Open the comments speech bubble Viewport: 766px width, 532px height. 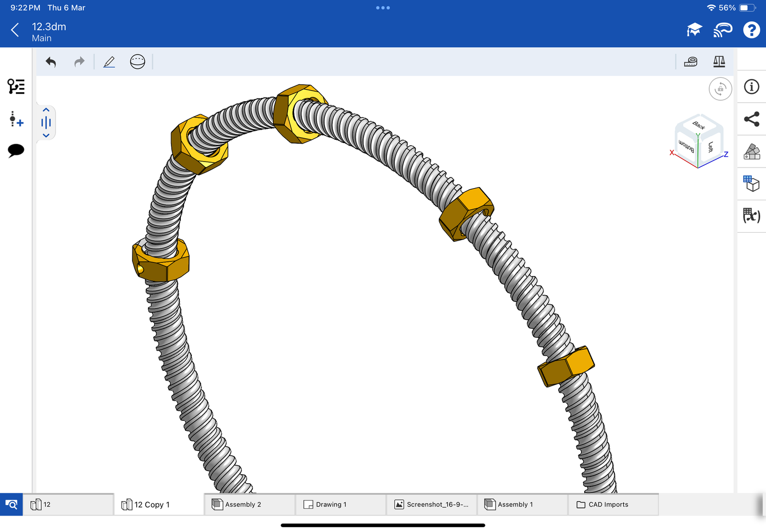pyautogui.click(x=16, y=150)
